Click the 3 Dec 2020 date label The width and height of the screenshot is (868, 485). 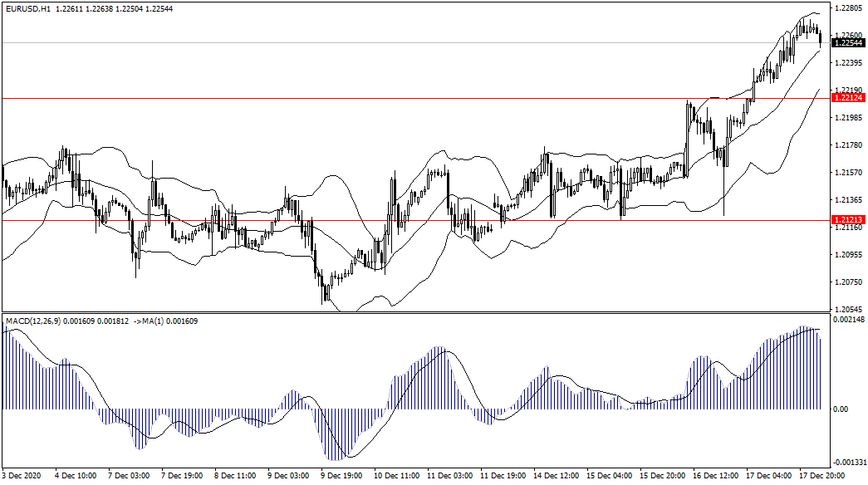click(x=22, y=477)
